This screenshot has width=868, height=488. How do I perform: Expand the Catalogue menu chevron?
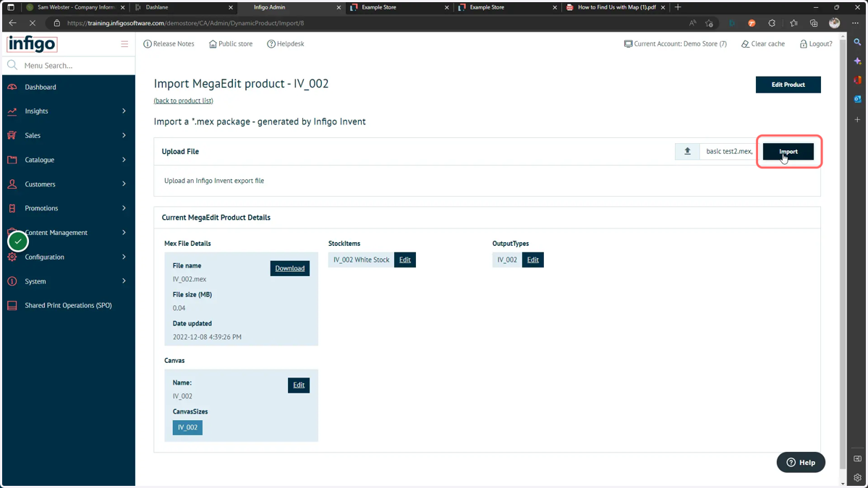pos(124,160)
